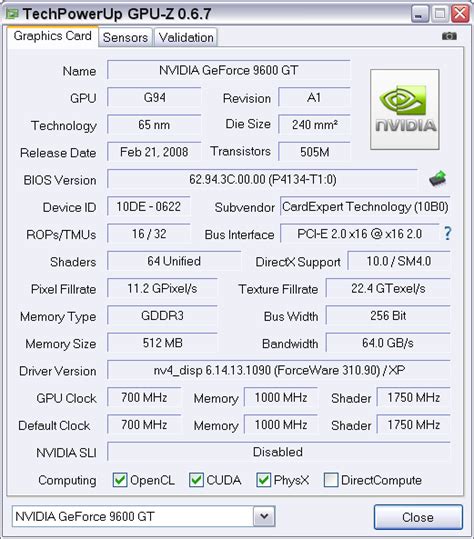Click the Device ID field 10DE - 0622

149,206
